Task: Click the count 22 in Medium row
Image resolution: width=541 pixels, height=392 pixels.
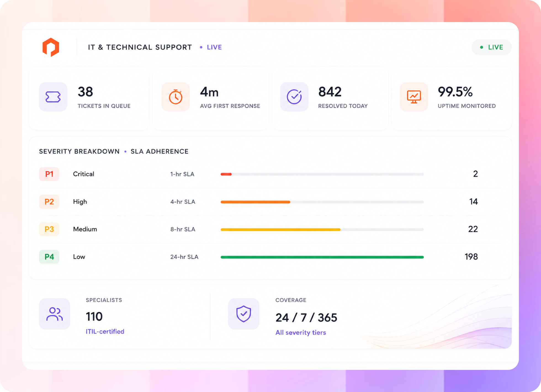Action: [x=473, y=229]
